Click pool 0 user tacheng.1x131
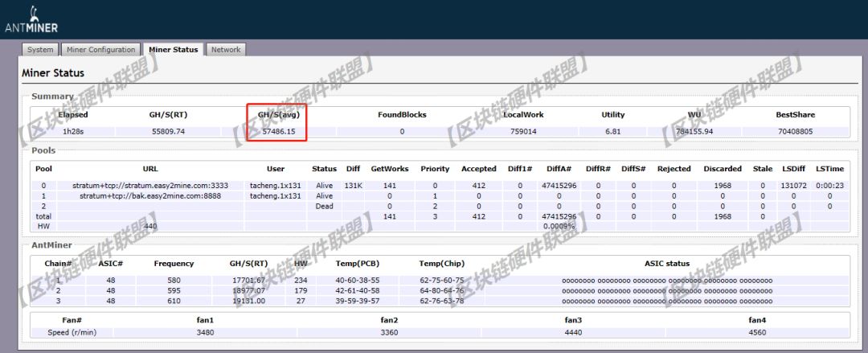The width and height of the screenshot is (868, 353). point(275,186)
